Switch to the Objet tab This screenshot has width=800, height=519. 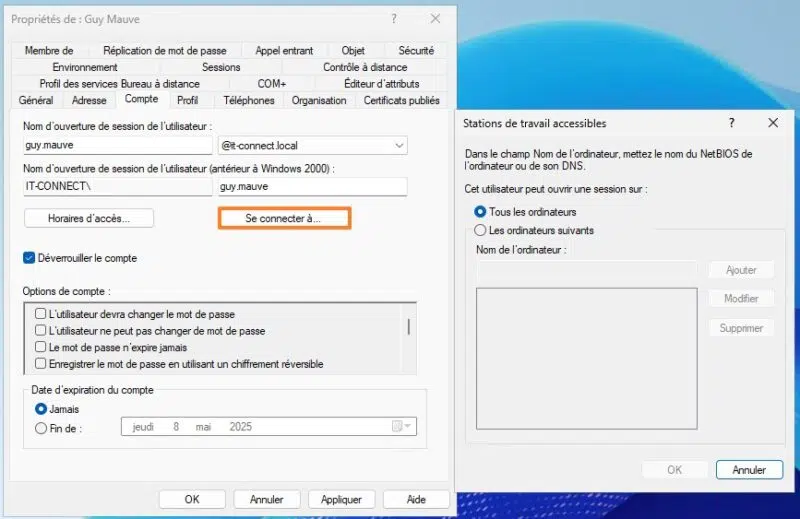[353, 51]
